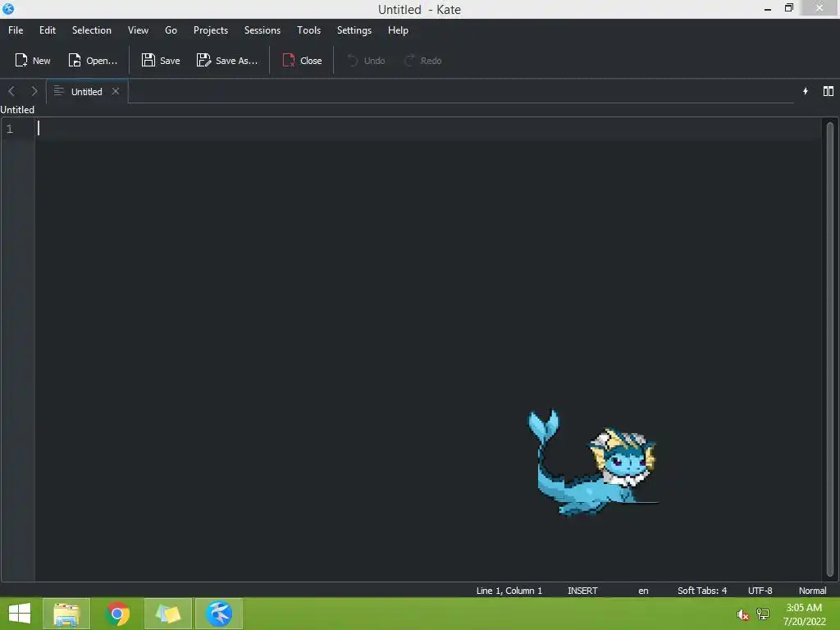
Task: Open the Soft Tabs: 4 indentation dropdown
Action: click(x=702, y=591)
